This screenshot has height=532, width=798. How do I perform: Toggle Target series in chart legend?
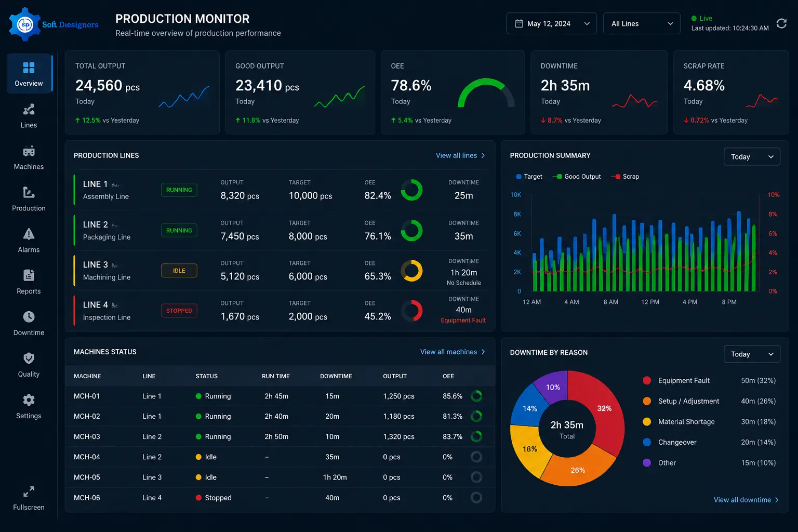pyautogui.click(x=529, y=177)
